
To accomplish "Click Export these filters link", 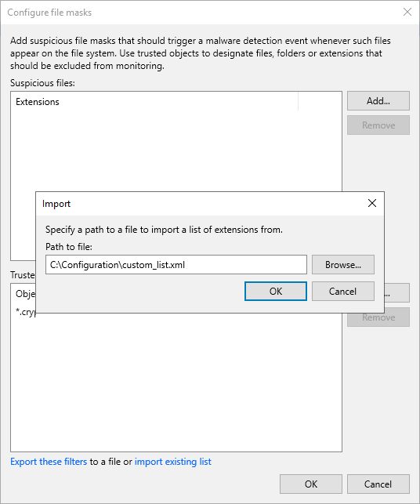I will tap(49, 462).
